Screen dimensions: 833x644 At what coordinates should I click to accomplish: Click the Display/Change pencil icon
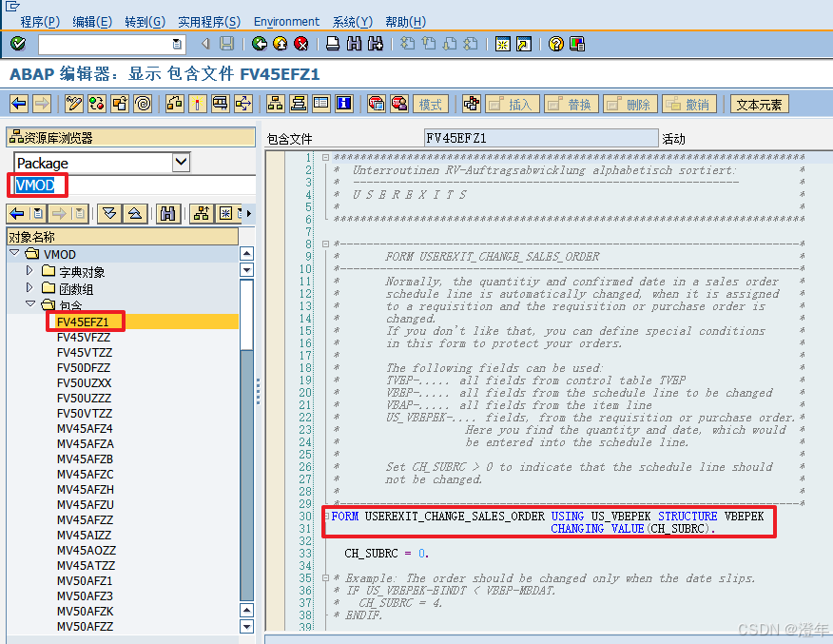click(74, 103)
